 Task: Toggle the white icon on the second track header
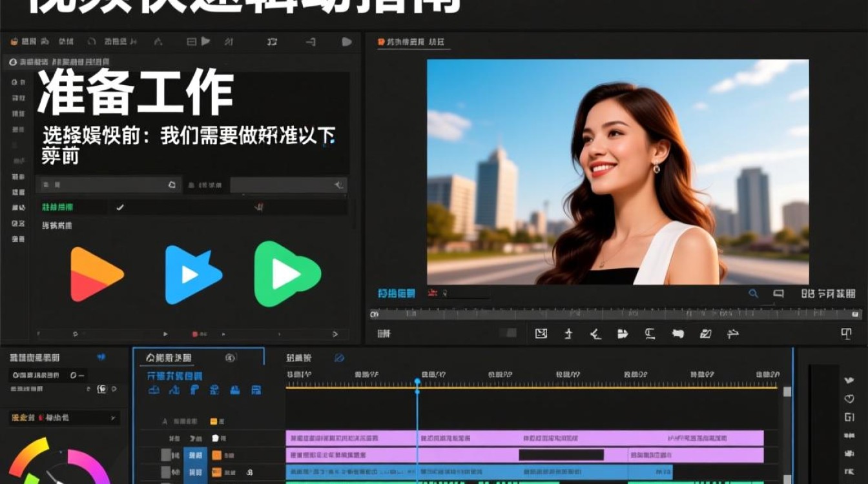215,438
